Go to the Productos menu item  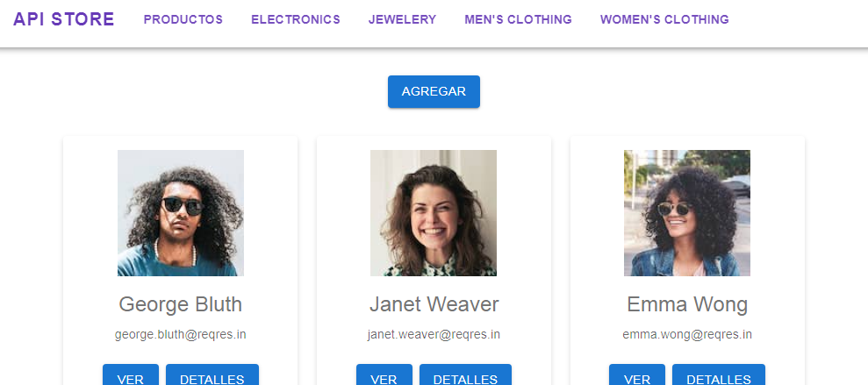tap(183, 19)
